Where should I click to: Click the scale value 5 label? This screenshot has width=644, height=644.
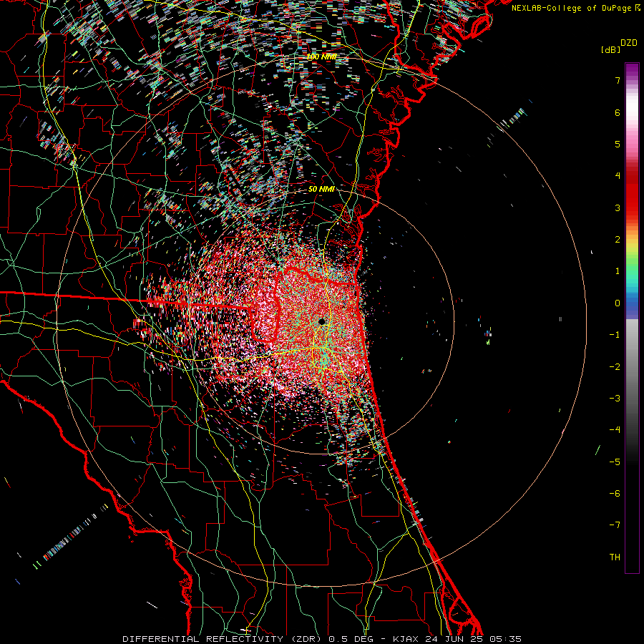click(618, 144)
